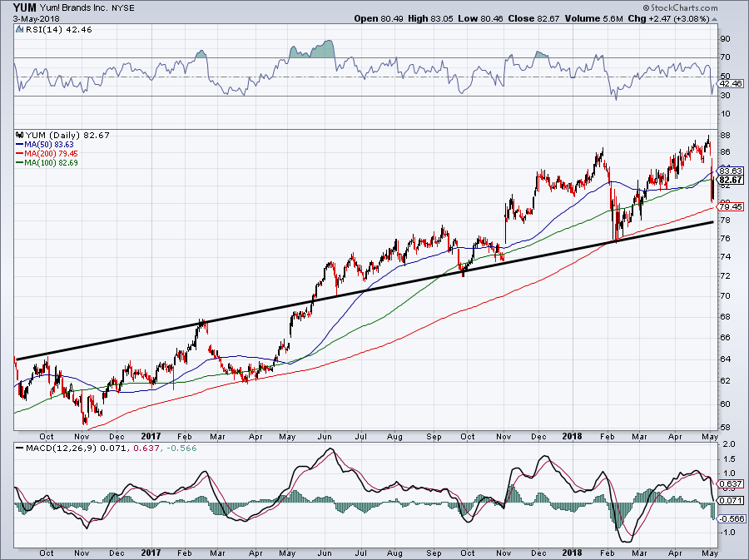Screen dimensions: 749x560
Task: Click the 'MA(50) 83.63' legend text
Action: pyautogui.click(x=49, y=144)
